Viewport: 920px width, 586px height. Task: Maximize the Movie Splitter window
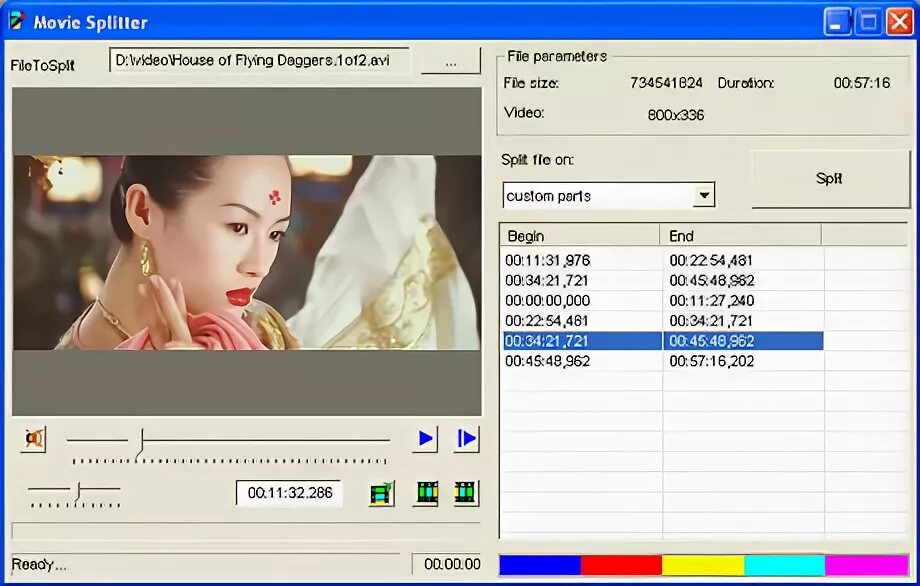pos(868,22)
